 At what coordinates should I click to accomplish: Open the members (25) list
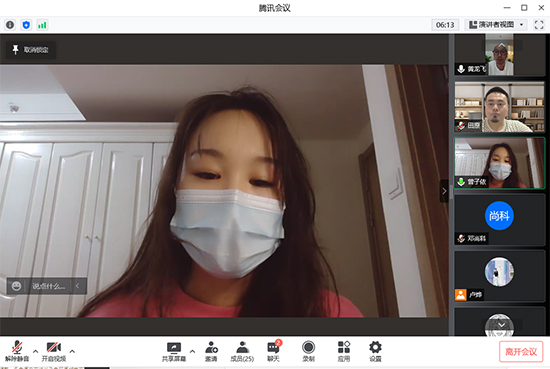[242, 351]
